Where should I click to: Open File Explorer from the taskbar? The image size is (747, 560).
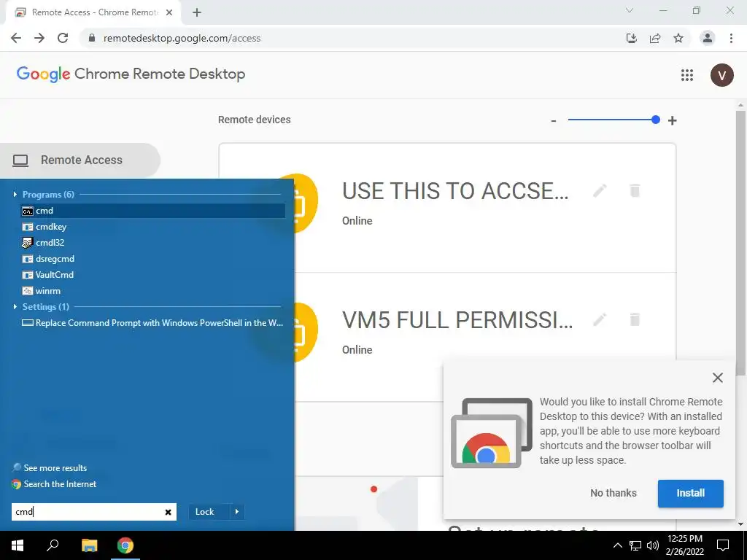coord(89,545)
